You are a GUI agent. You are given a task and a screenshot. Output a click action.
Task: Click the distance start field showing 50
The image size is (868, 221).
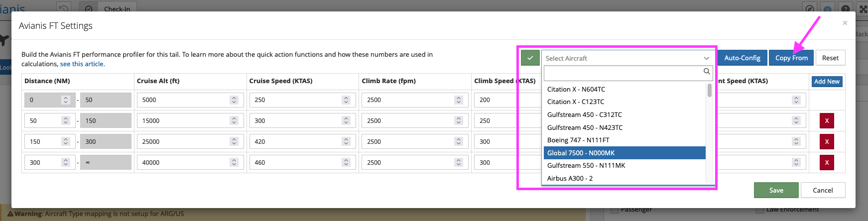[50, 120]
